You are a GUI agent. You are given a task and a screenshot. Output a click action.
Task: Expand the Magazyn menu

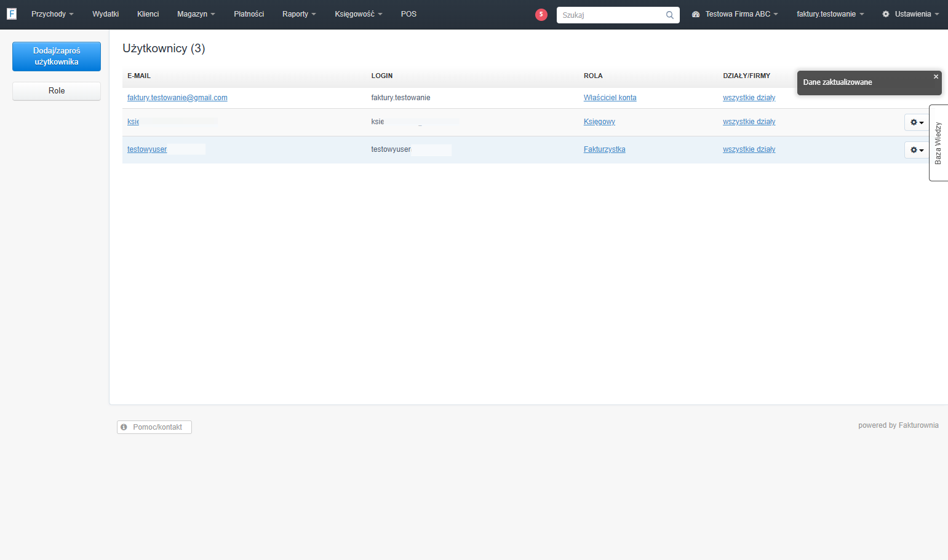pyautogui.click(x=196, y=14)
